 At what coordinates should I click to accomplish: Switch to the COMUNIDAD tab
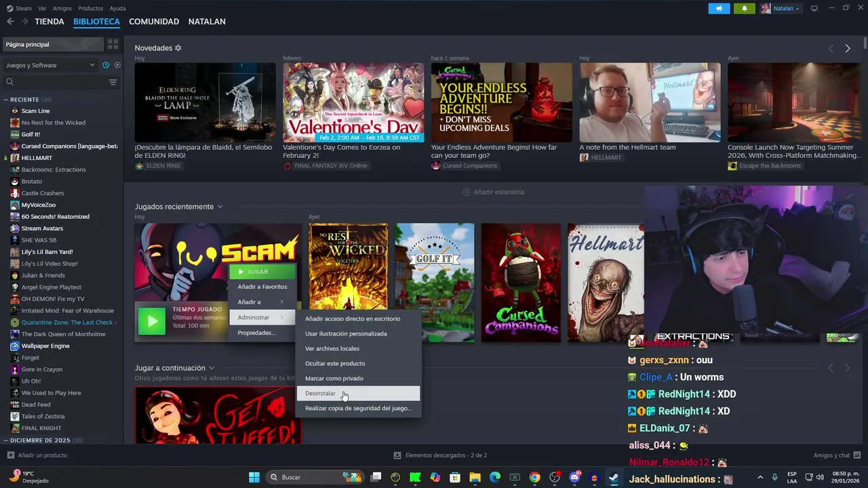coord(154,22)
